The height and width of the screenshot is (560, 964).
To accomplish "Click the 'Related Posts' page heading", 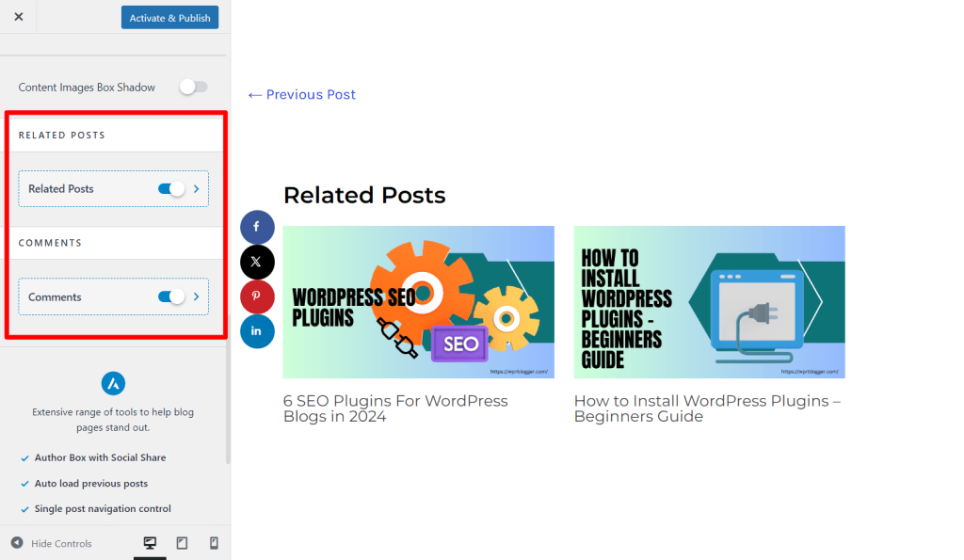I will [364, 195].
